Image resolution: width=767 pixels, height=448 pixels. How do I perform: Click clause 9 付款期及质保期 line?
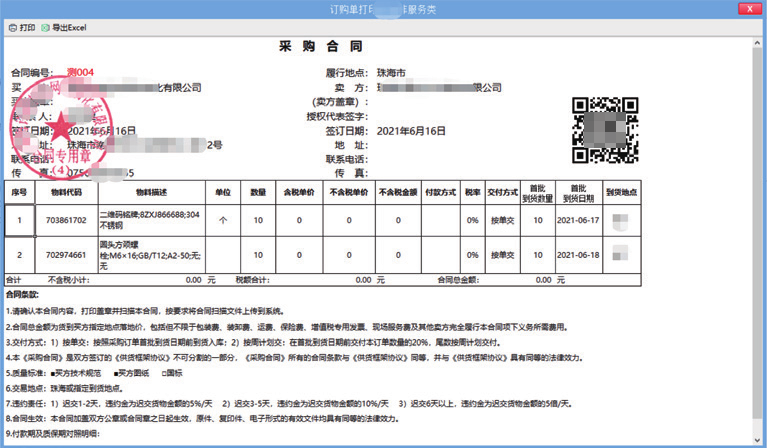[53, 434]
